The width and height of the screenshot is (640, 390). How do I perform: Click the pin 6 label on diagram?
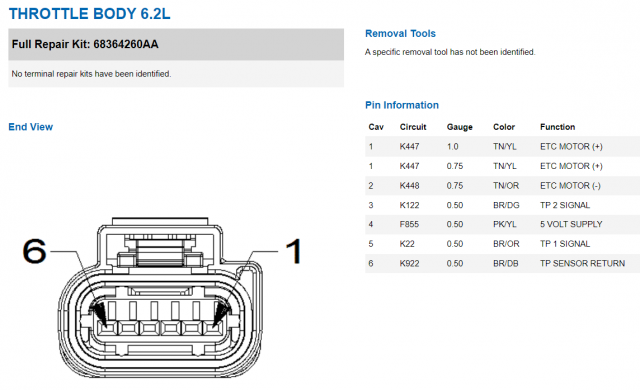tap(34, 251)
